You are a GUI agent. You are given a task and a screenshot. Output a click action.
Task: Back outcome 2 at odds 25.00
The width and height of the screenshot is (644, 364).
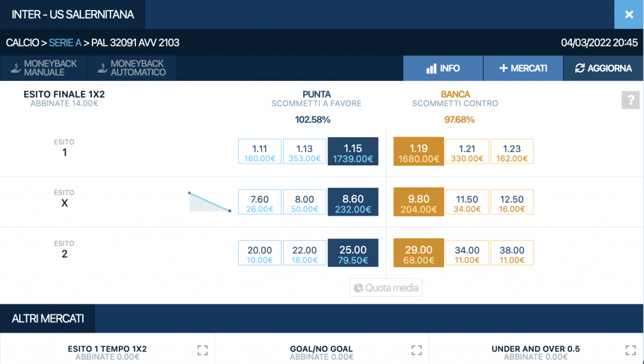click(x=353, y=253)
